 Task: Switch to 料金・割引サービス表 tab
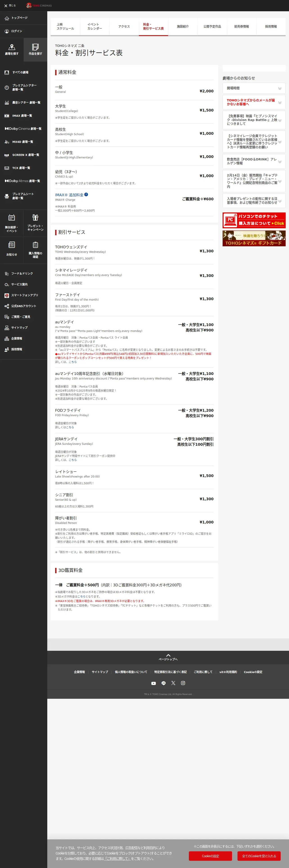pos(154,27)
